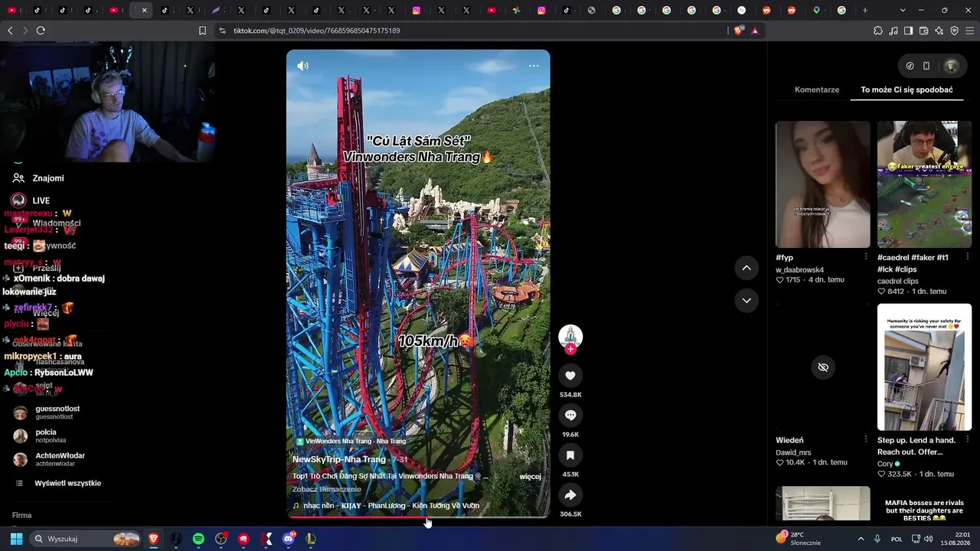Open Spotify from the taskbar
980x551 pixels.
[198, 539]
